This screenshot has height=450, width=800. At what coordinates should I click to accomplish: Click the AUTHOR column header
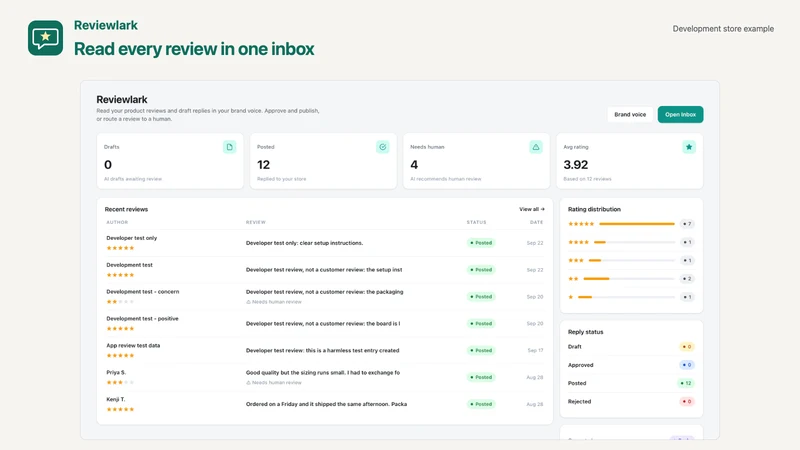point(117,222)
